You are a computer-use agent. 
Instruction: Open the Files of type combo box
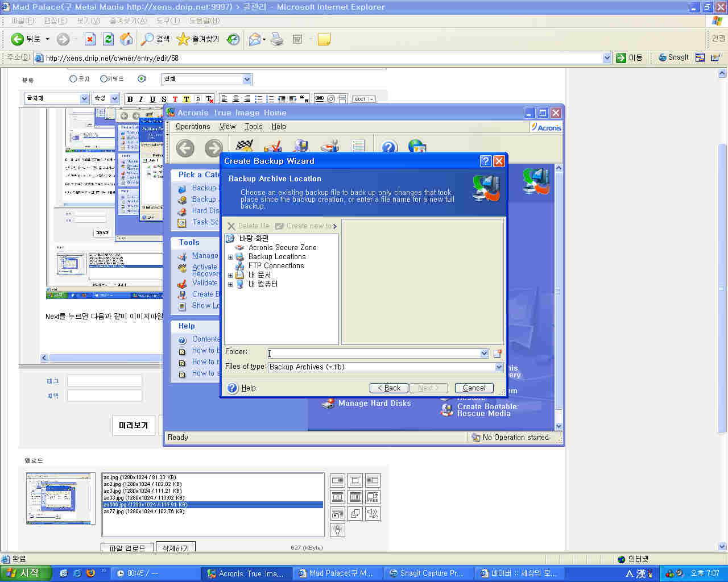[386, 367]
